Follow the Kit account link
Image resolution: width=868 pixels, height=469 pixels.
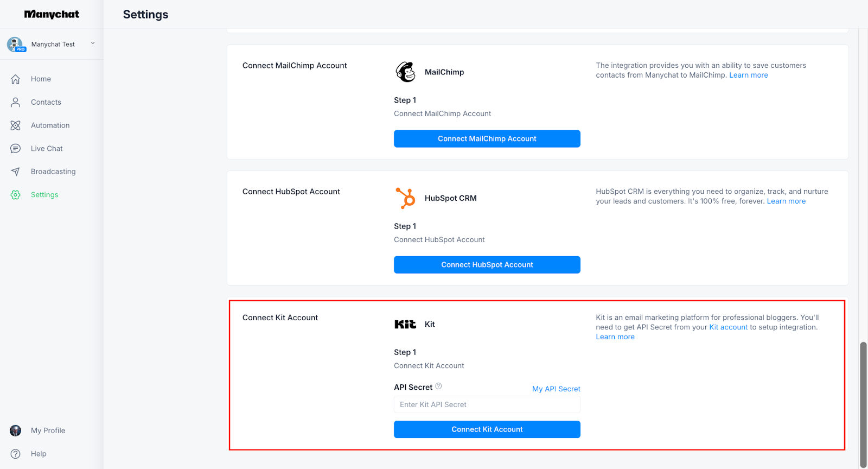728,327
